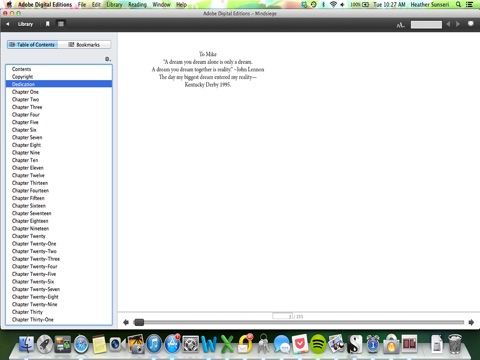The height and width of the screenshot is (360, 480).
Task: Open the Heather Sunseri user menu
Action: 430,5
